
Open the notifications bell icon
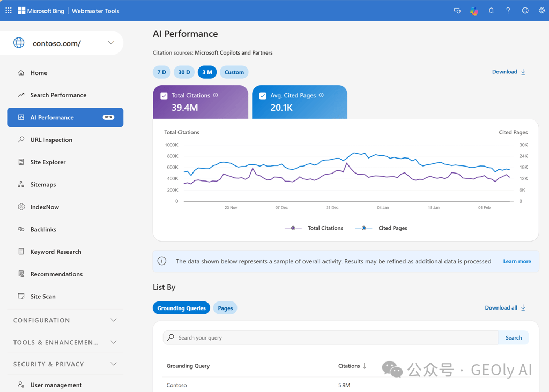491,11
